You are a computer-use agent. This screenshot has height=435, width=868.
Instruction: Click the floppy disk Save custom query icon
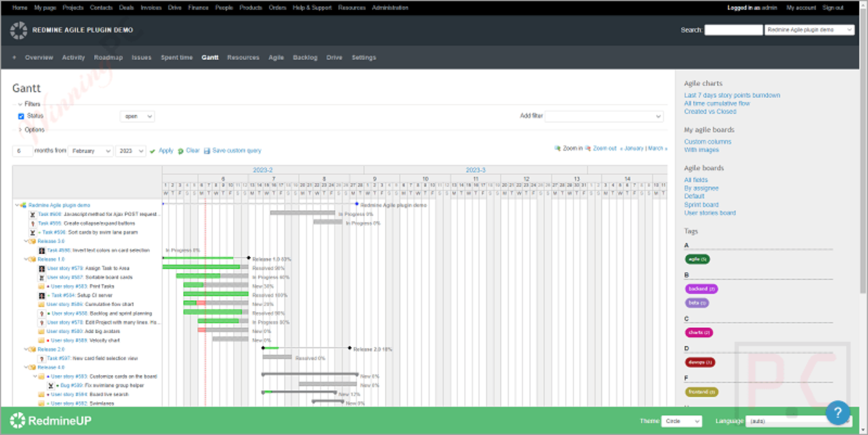[x=207, y=151]
